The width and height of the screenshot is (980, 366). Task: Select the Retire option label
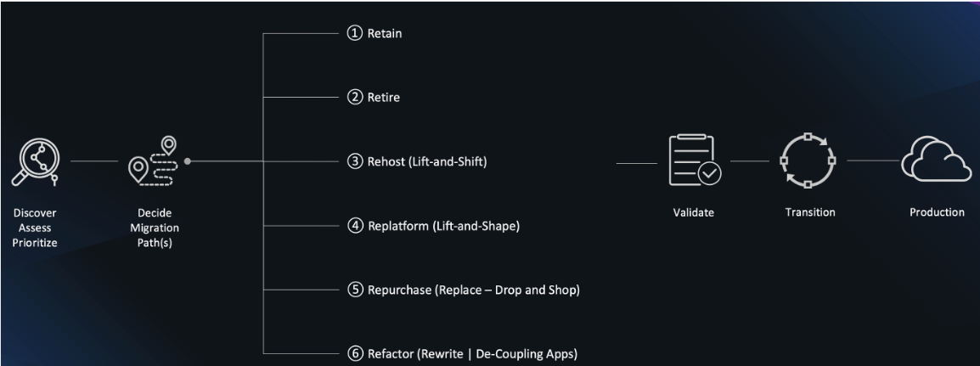pos(384,98)
